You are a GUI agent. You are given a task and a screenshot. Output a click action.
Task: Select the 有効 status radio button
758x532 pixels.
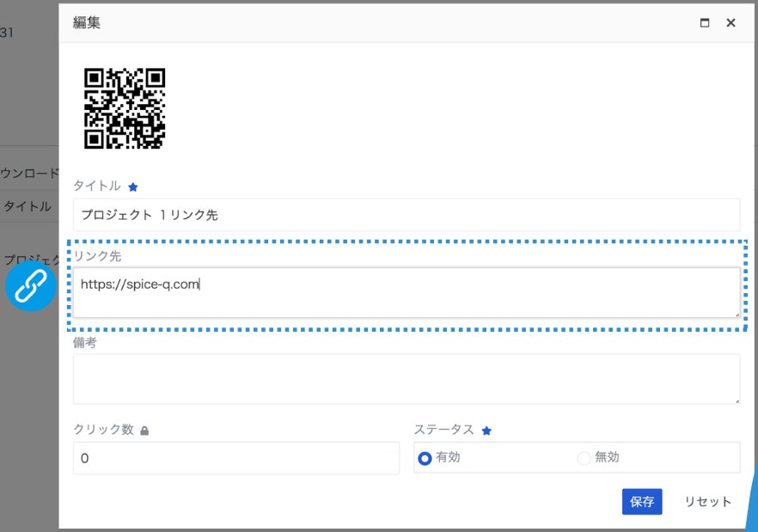(x=425, y=458)
